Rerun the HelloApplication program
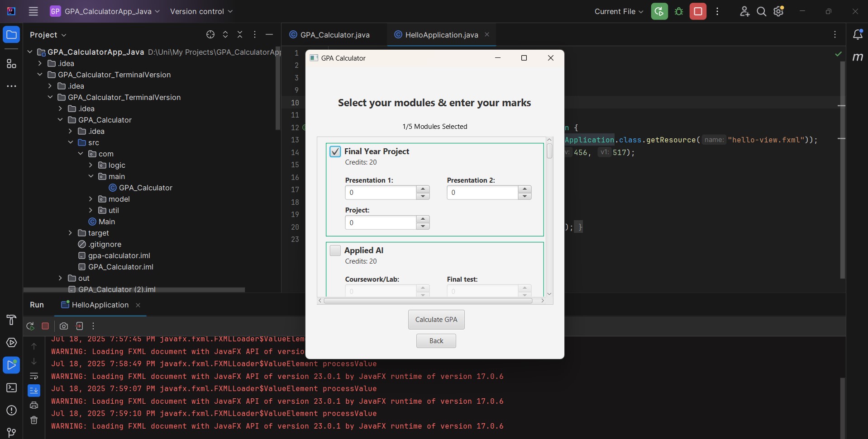Image resolution: width=868 pixels, height=439 pixels. coord(30,326)
